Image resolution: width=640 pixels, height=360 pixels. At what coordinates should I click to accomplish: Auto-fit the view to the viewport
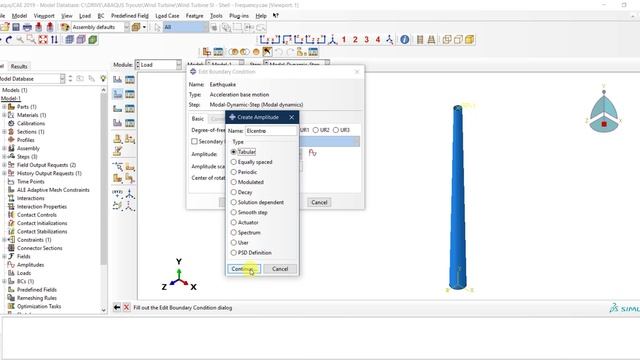click(42, 40)
